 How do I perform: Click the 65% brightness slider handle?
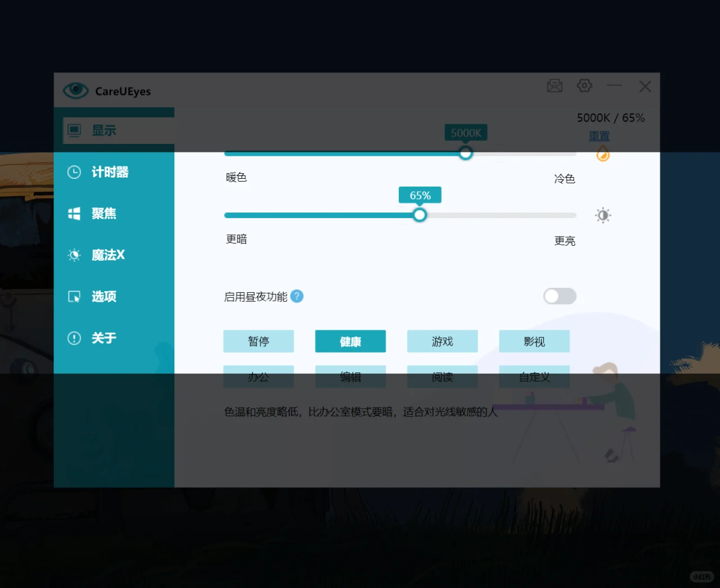[420, 215]
